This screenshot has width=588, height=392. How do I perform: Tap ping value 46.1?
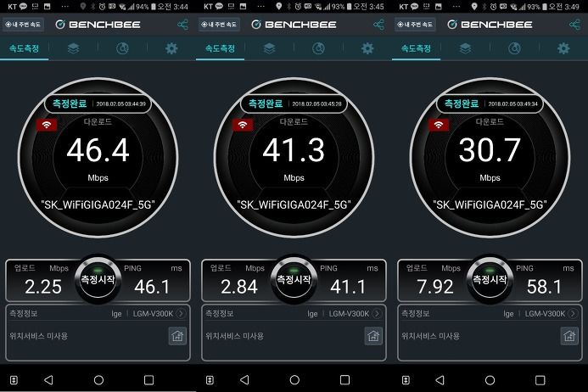point(152,287)
